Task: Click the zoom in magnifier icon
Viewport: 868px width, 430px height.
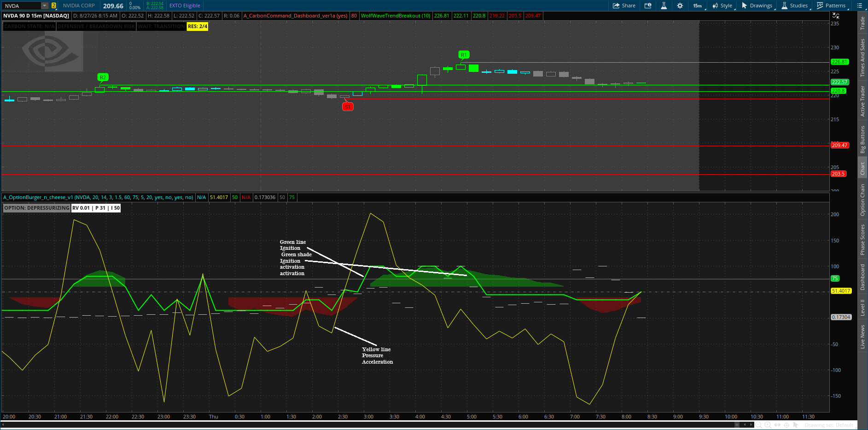Action: [768, 425]
